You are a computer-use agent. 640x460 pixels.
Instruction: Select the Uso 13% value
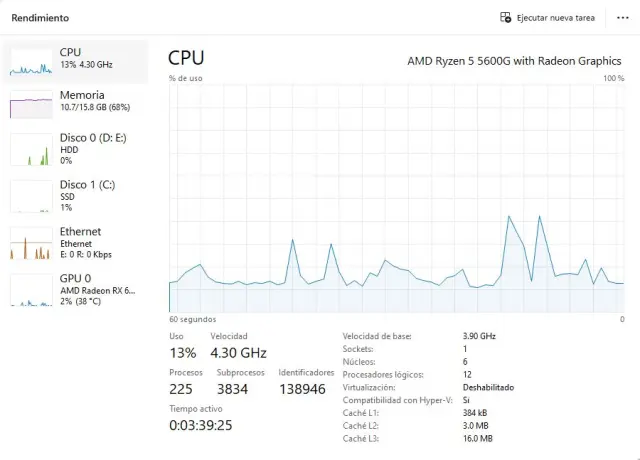click(183, 353)
